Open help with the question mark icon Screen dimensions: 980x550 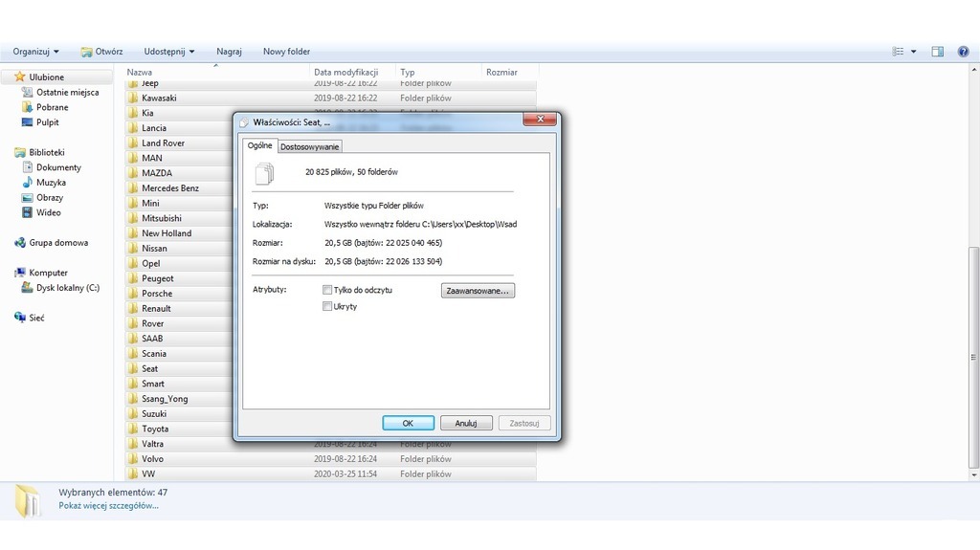963,52
